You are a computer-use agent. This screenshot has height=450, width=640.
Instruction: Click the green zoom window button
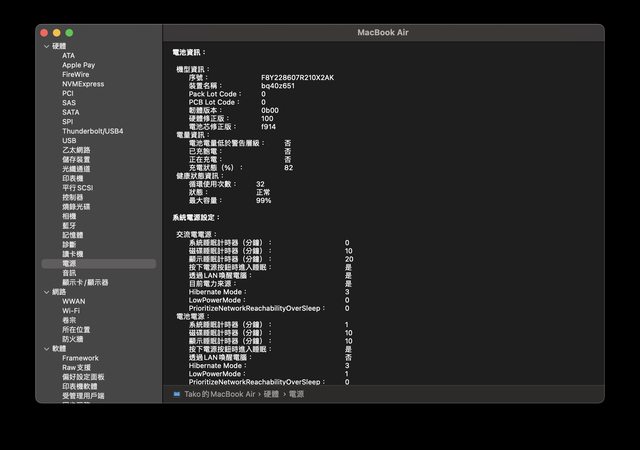[x=69, y=33]
